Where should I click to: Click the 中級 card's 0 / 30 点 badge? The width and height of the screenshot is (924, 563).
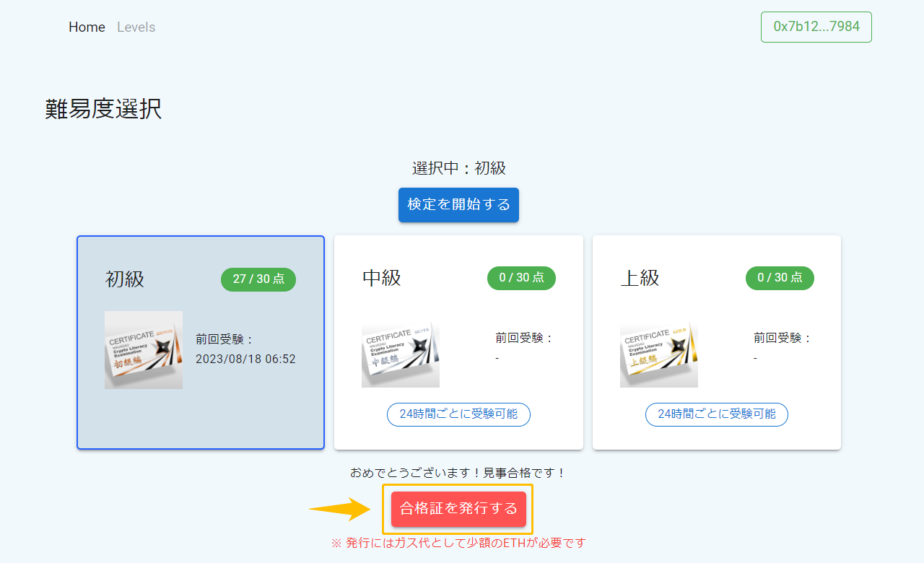(522, 278)
